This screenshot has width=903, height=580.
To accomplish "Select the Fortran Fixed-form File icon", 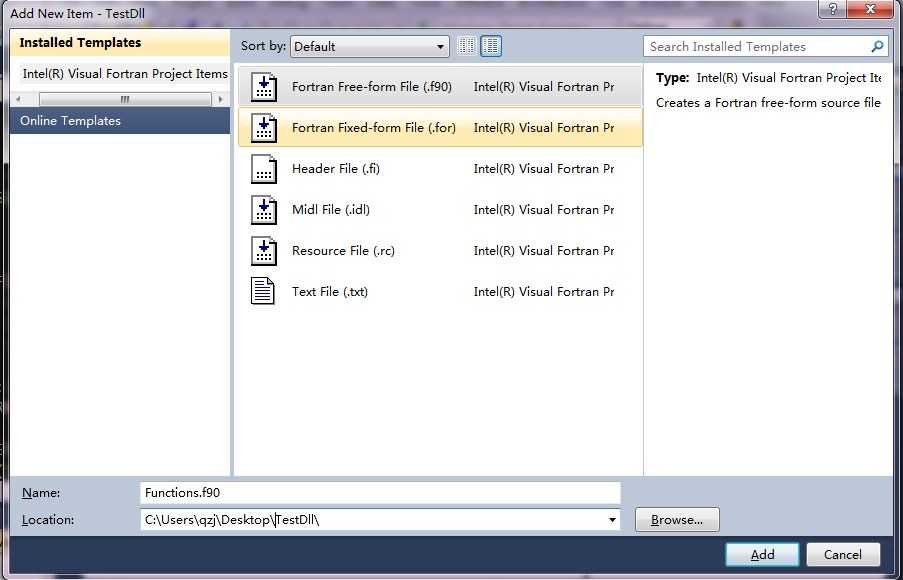I will pos(264,128).
